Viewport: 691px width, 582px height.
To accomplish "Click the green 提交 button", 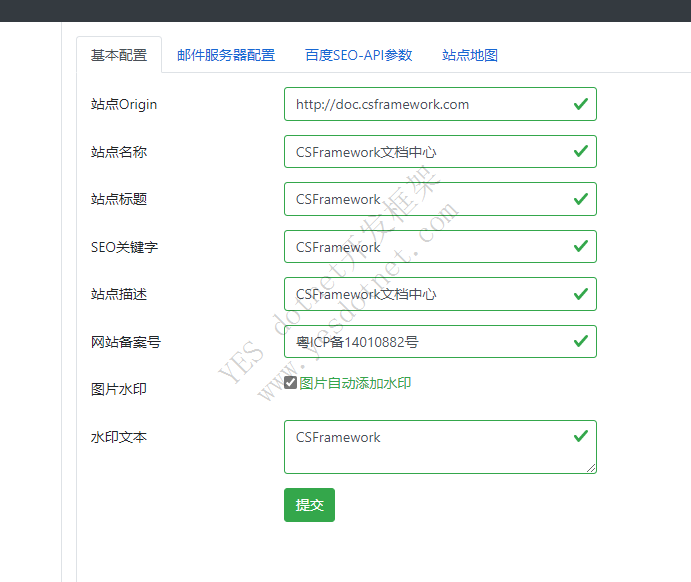I will pos(309,505).
